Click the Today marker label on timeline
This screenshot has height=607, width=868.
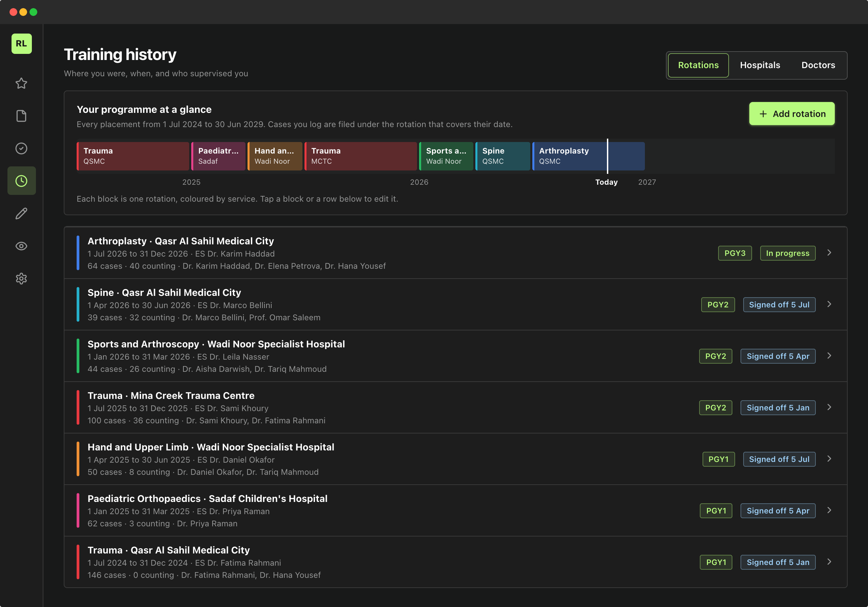(x=606, y=182)
